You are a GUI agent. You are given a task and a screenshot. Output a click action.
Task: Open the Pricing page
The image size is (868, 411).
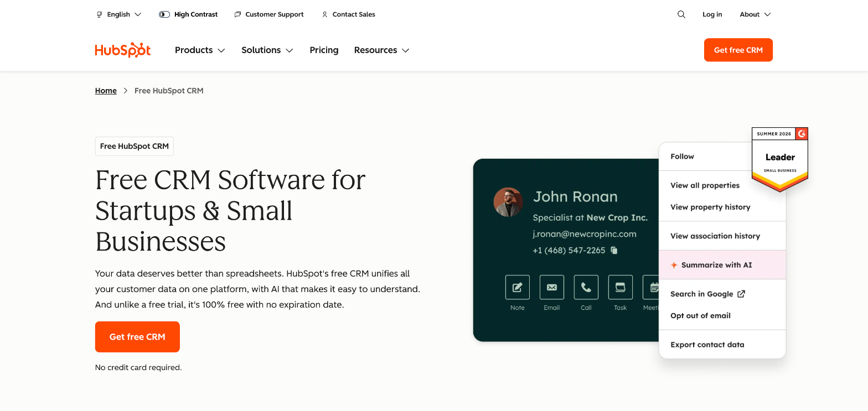pyautogui.click(x=324, y=50)
